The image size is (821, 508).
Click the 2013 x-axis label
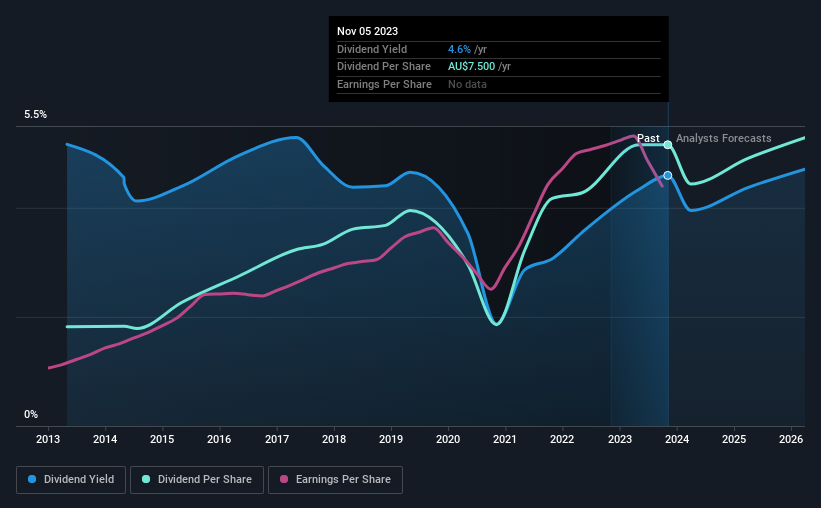click(x=48, y=439)
